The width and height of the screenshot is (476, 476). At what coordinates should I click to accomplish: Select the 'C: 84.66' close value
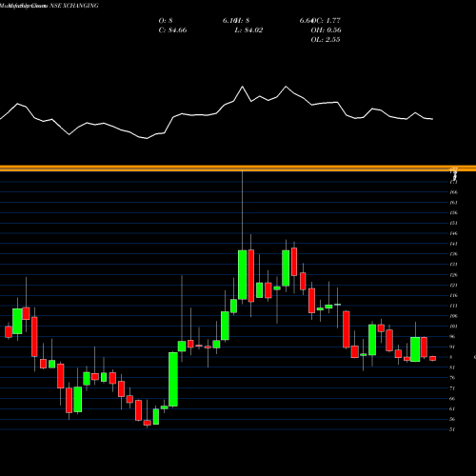(172, 30)
